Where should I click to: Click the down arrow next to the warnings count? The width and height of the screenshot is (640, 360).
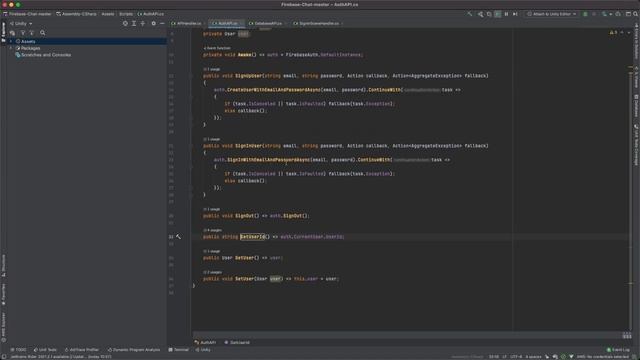click(629, 32)
